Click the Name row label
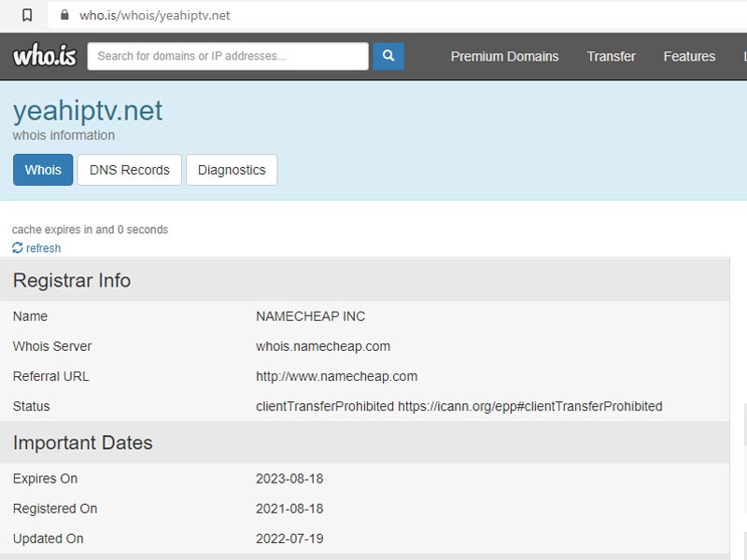Viewport: 747px width, 560px height. (x=30, y=316)
